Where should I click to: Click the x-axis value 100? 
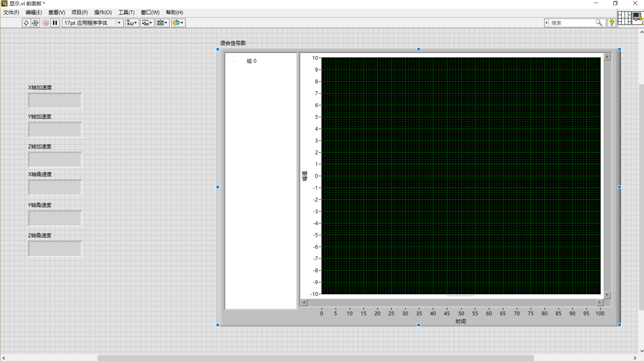click(600, 313)
